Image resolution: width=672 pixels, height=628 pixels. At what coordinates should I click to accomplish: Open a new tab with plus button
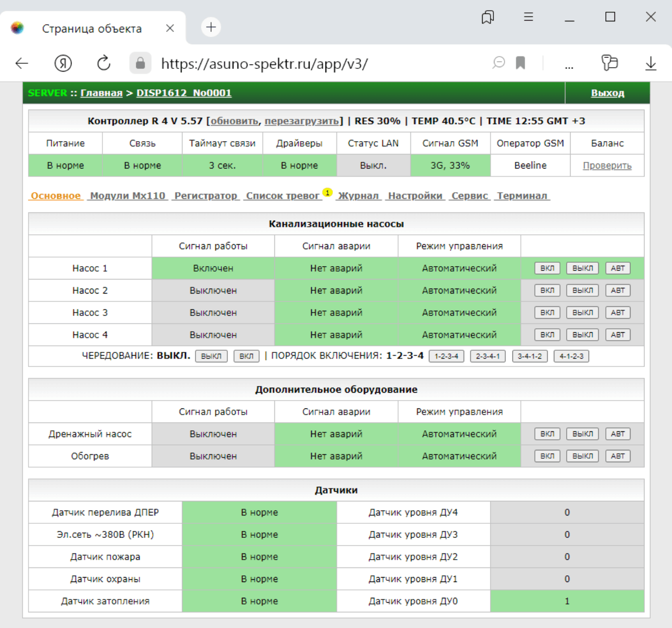211,27
